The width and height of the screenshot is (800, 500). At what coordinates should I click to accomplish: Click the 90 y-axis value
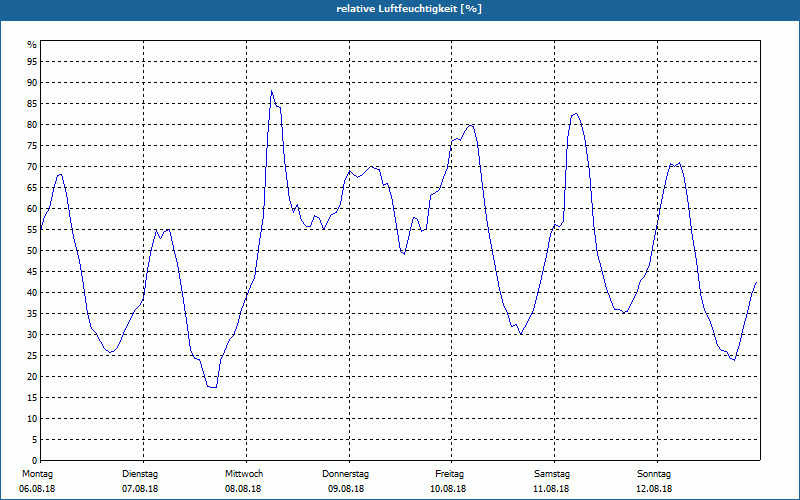(32, 83)
